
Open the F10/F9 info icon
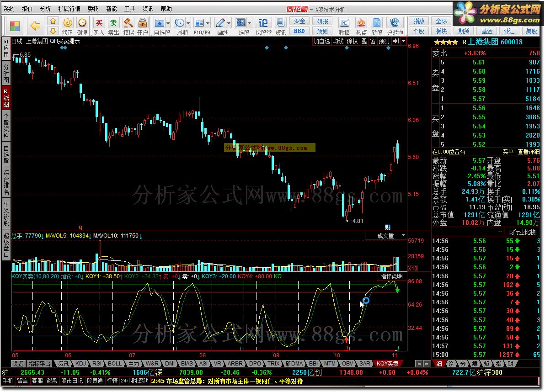(199, 23)
